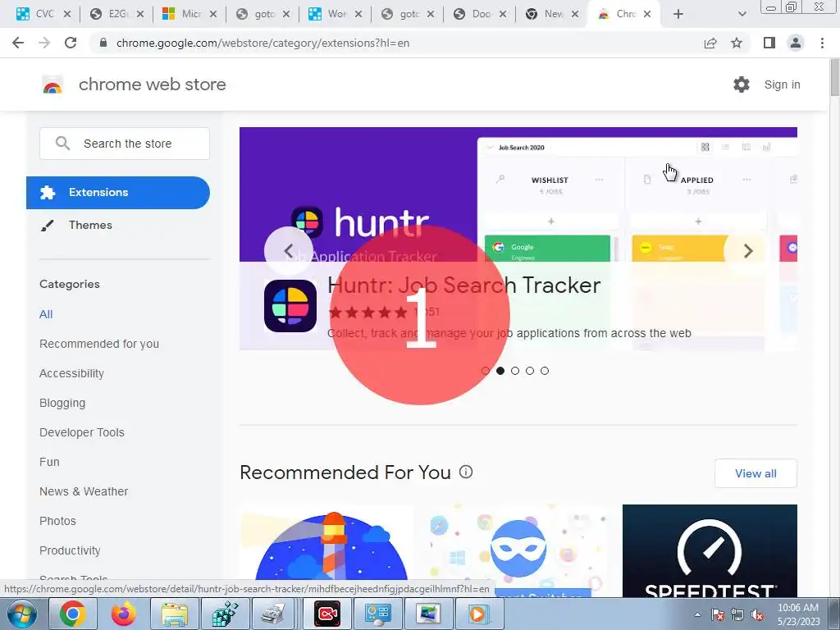Choose the Photos category
The width and height of the screenshot is (840, 630).
tap(58, 521)
